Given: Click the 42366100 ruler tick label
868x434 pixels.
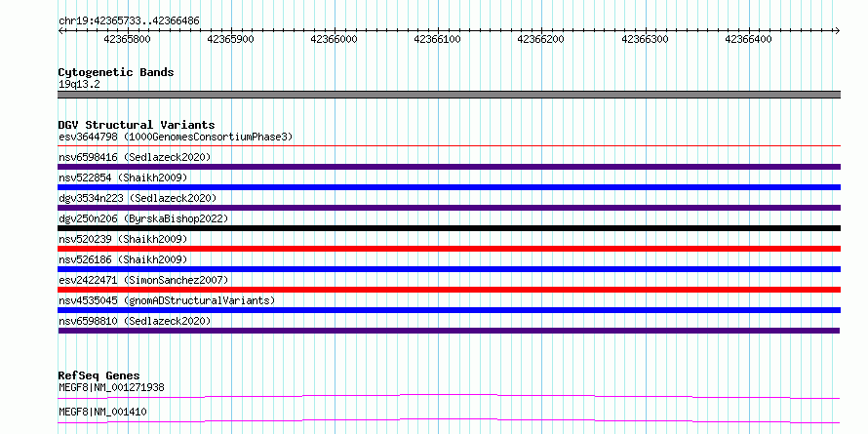Looking at the screenshot, I should [437, 39].
